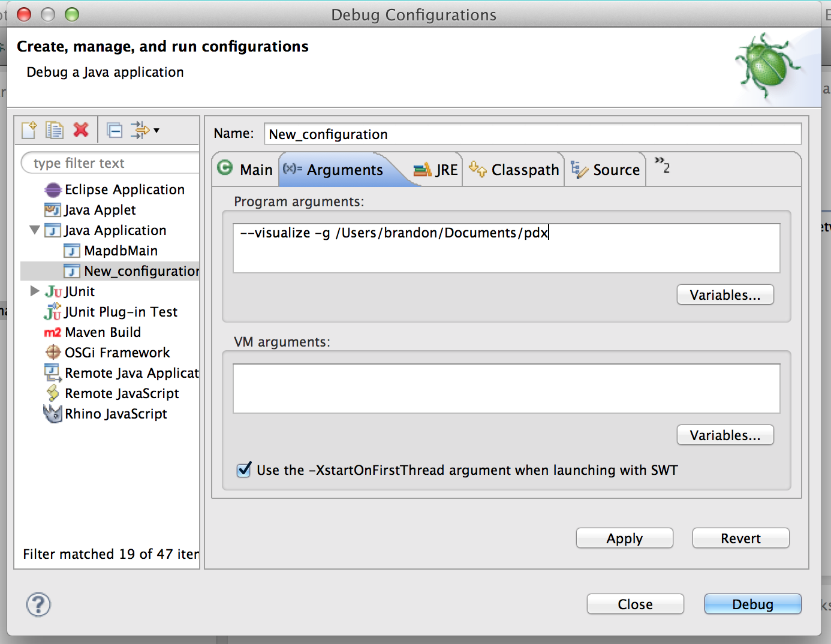Viewport: 831px width, 644px height.
Task: Click the Java Applet icon
Action: tap(53, 210)
